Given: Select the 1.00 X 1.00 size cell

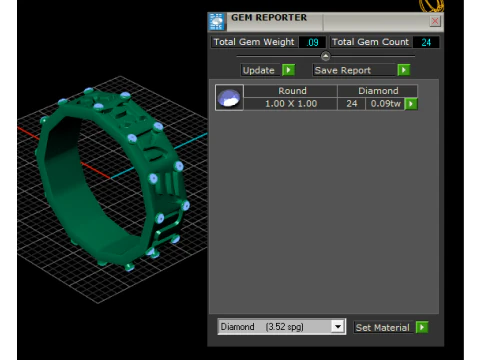Looking at the screenshot, I should (x=291, y=104).
